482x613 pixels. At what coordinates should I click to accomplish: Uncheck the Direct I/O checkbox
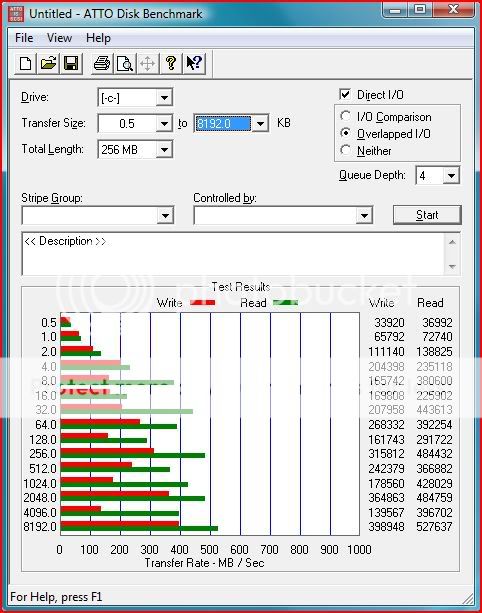pos(345,95)
